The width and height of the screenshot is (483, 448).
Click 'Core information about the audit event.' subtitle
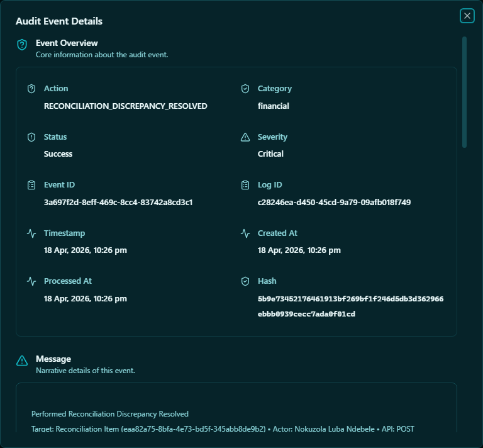coord(102,55)
